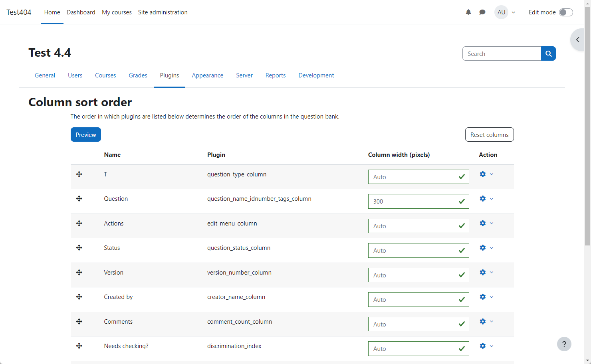591x364 pixels.
Task: Expand the action chevron in the Status row
Action: pos(492,247)
